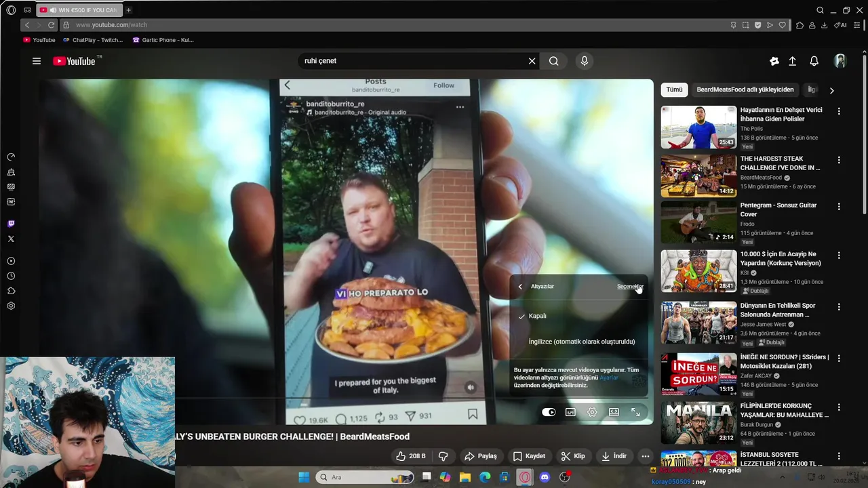Reload the page in browser

(51, 25)
